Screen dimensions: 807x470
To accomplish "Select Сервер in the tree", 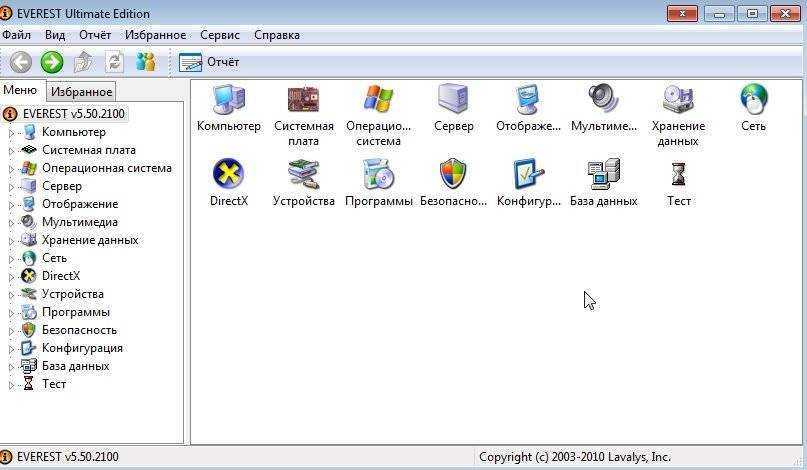I will pos(62,186).
